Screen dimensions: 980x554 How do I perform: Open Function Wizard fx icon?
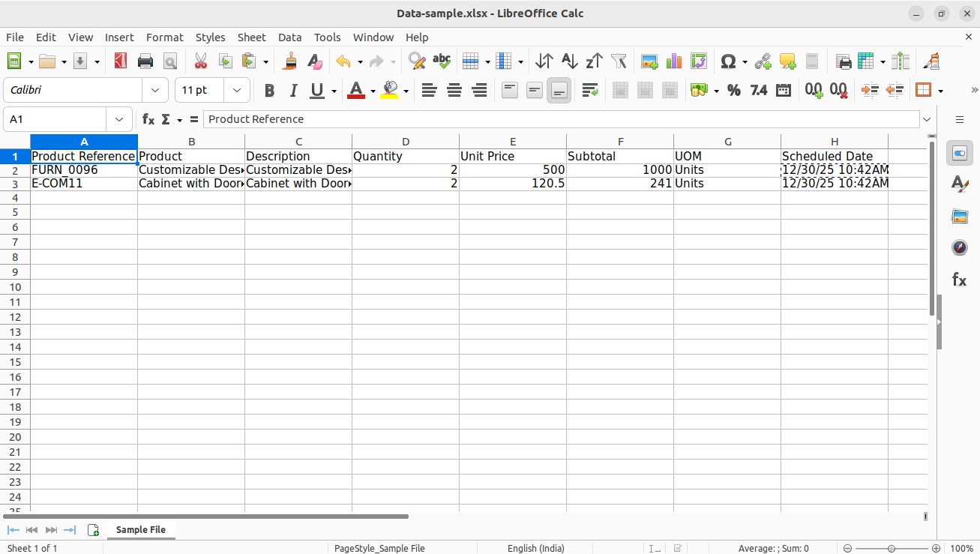click(148, 119)
